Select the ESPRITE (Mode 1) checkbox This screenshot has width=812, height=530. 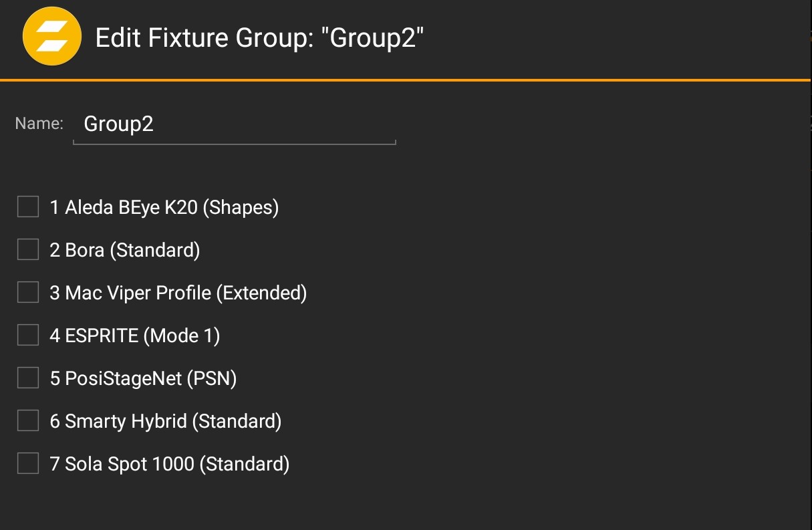28,336
